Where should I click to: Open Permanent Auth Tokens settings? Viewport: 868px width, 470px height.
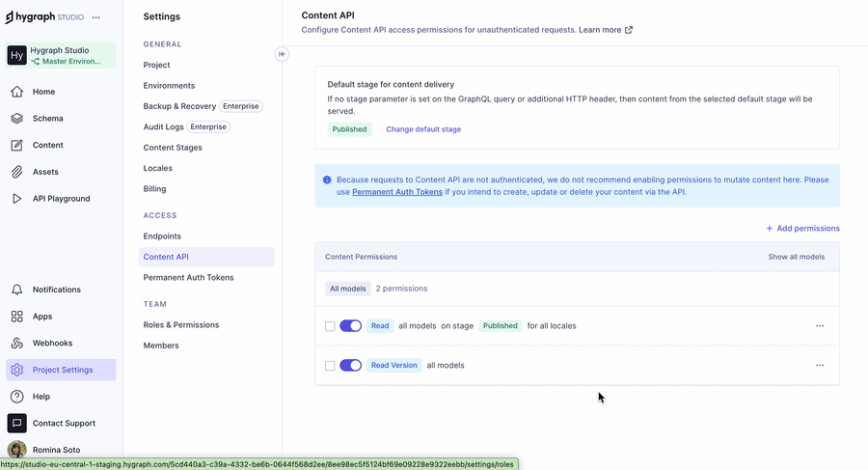pyautogui.click(x=188, y=277)
